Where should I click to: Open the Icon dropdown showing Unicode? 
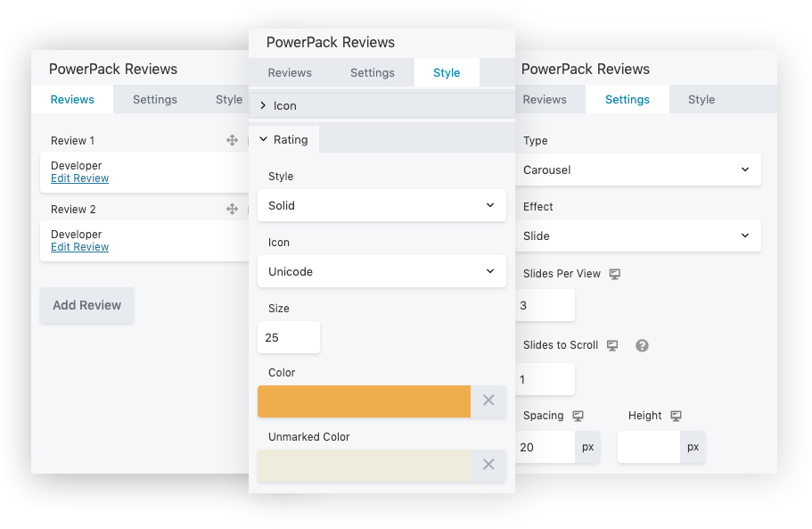coord(381,271)
